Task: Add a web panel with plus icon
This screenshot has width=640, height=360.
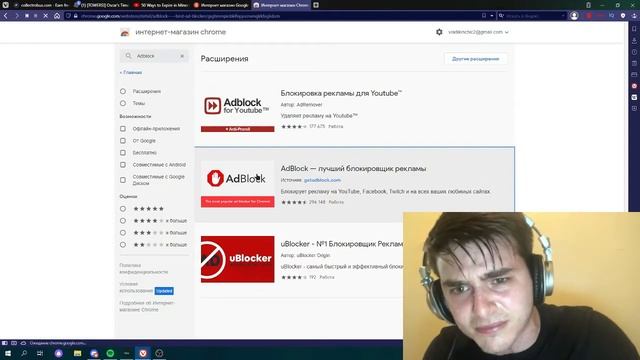Action: [634, 109]
